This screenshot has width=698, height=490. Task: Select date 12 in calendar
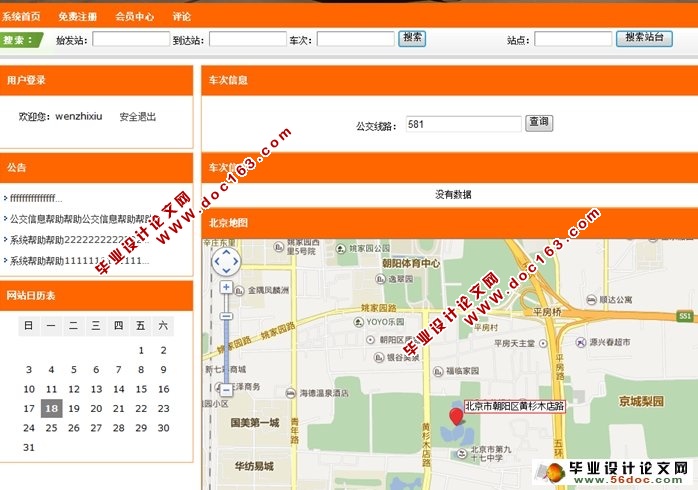click(74, 389)
